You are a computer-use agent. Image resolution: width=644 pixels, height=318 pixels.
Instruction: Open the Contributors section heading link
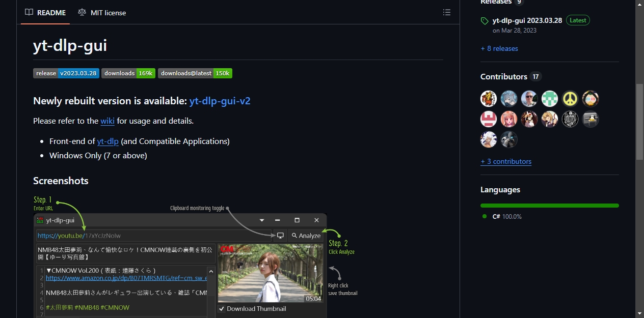(x=504, y=76)
